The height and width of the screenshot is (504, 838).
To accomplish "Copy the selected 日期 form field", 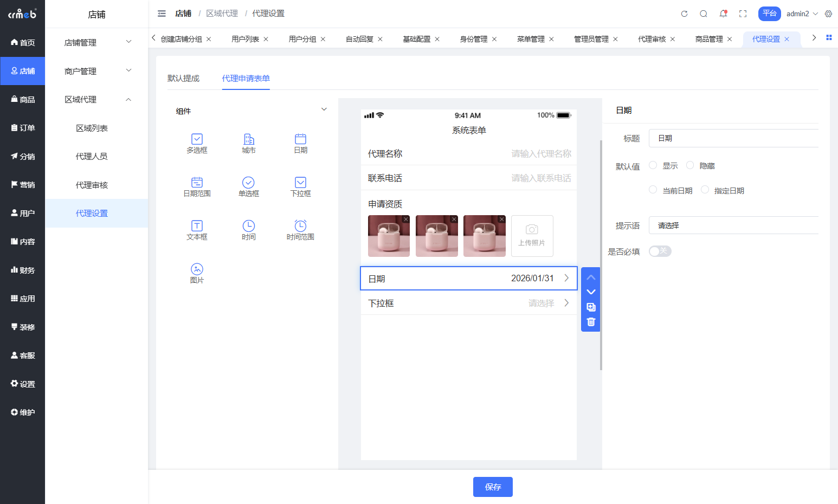I will point(591,307).
